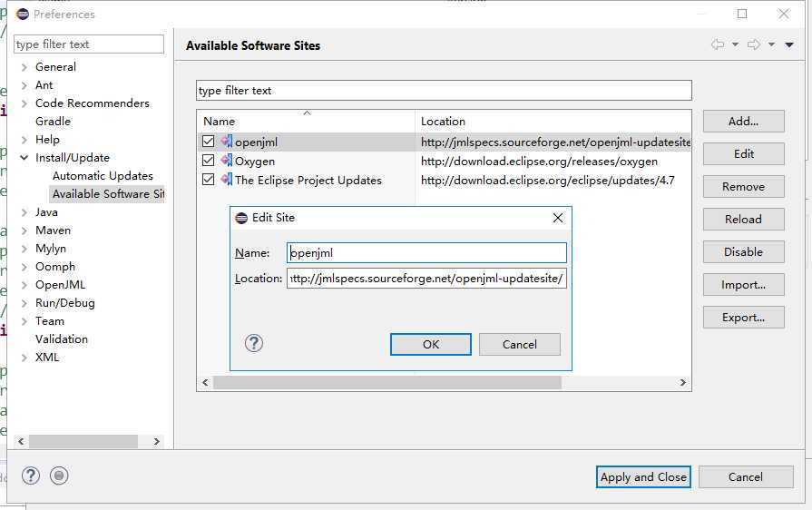This screenshot has width=812, height=510.
Task: Expand the Code Recommenders node
Action: pyautogui.click(x=24, y=103)
